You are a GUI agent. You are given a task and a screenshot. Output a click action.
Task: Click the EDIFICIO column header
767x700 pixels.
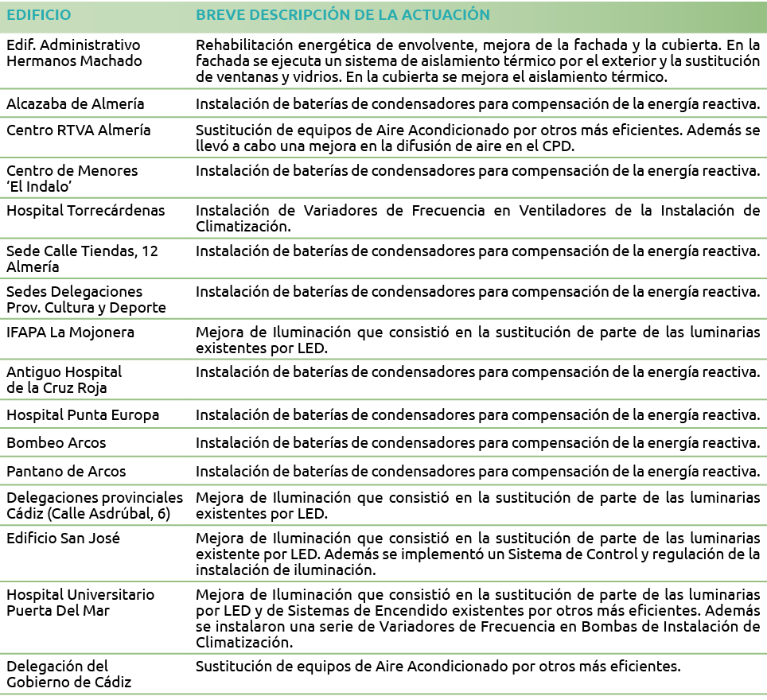point(38,16)
